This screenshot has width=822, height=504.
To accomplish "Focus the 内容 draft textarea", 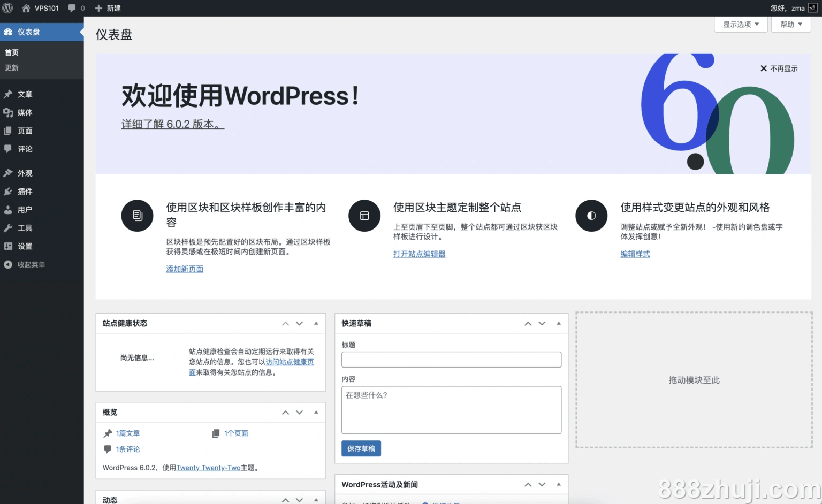I will tap(451, 410).
